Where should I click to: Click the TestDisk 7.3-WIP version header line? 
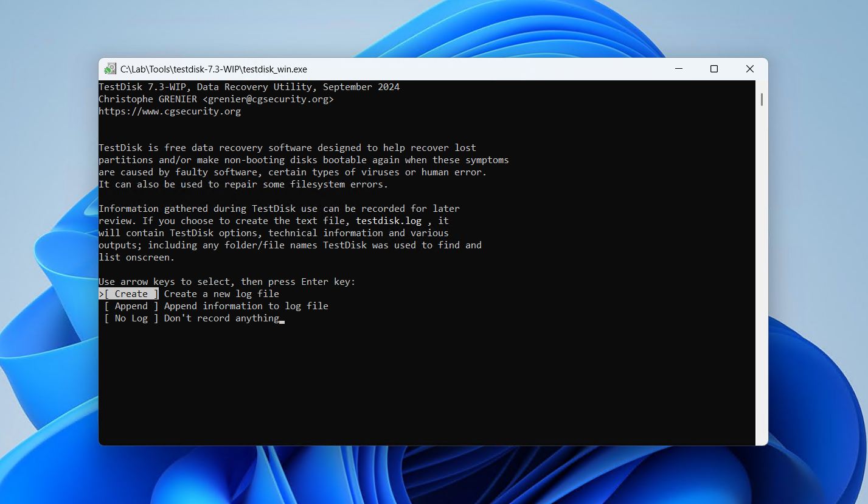pos(249,87)
